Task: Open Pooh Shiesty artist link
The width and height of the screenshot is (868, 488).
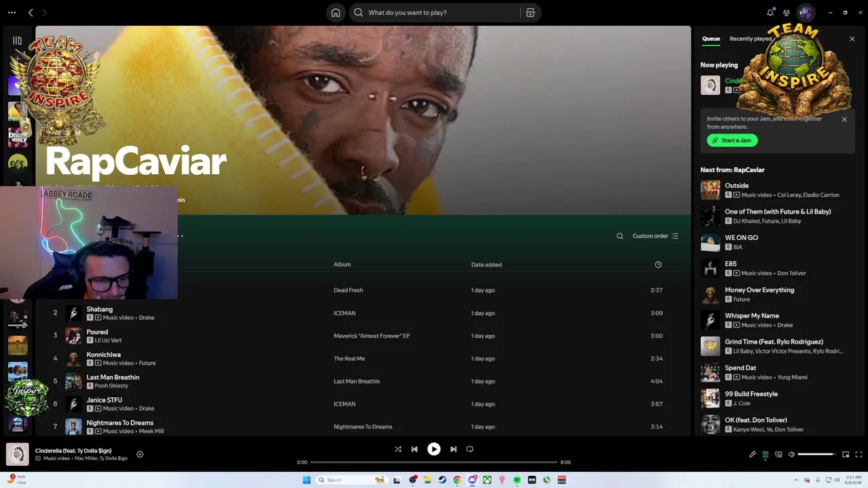Action: 111,386
